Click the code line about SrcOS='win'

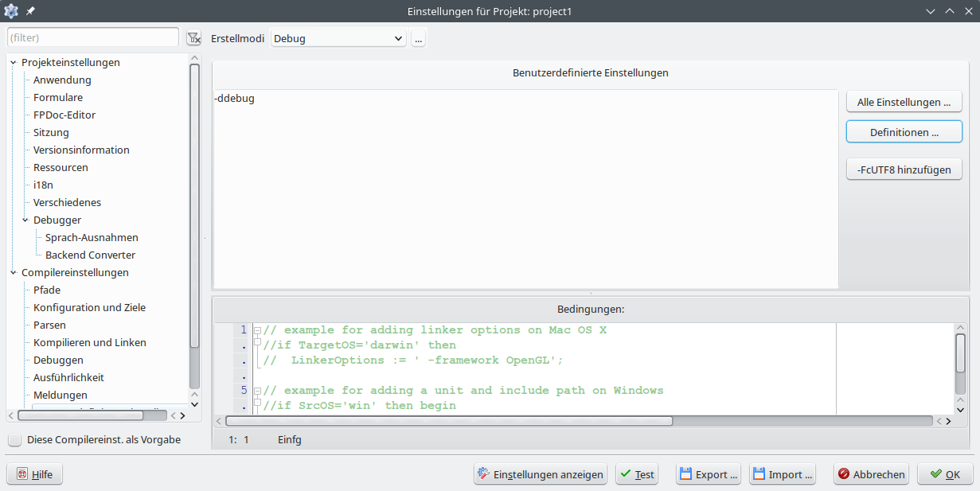click(360, 405)
